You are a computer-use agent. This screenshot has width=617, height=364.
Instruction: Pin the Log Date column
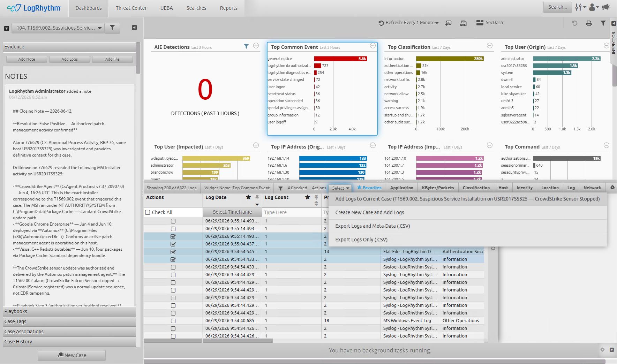257,197
